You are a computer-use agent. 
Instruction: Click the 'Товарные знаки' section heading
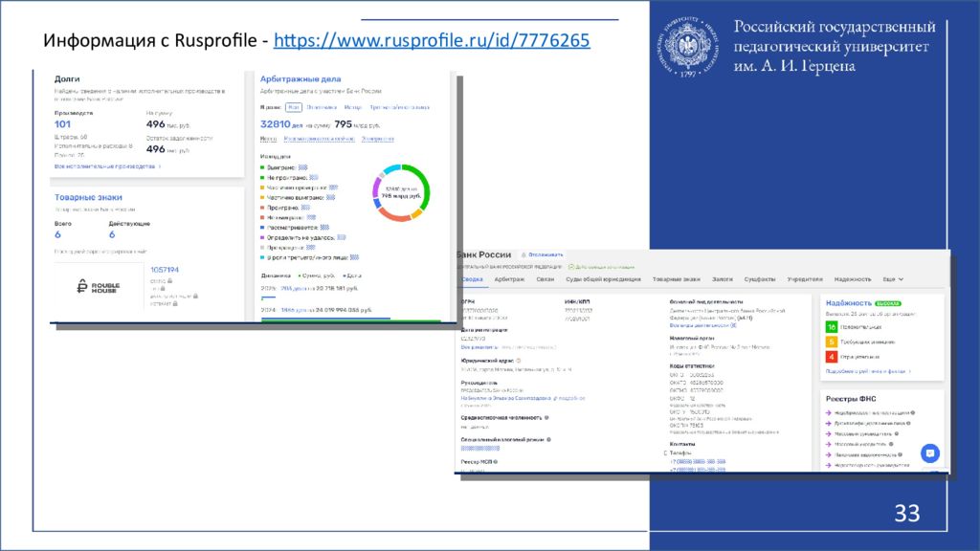88,197
